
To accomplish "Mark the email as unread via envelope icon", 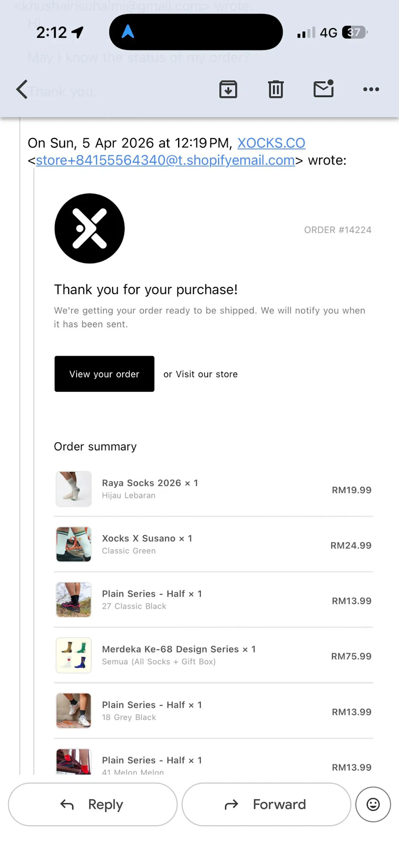I will click(324, 89).
